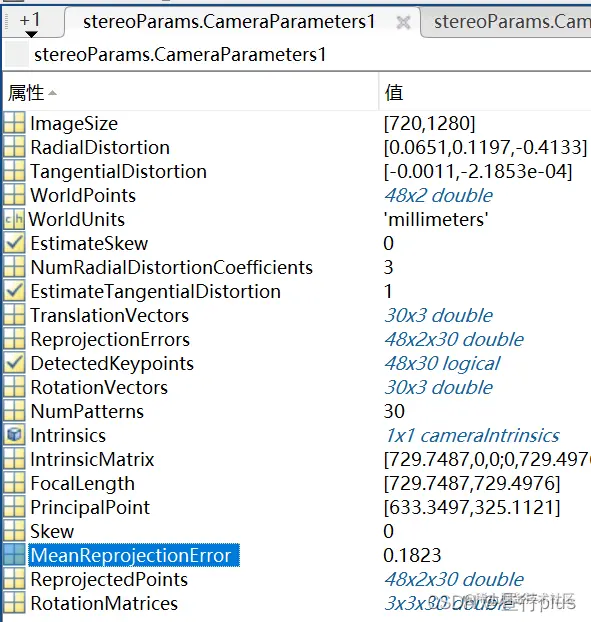591x622 pixels.
Task: Click the Intrinsics object cube icon
Action: tap(14, 435)
